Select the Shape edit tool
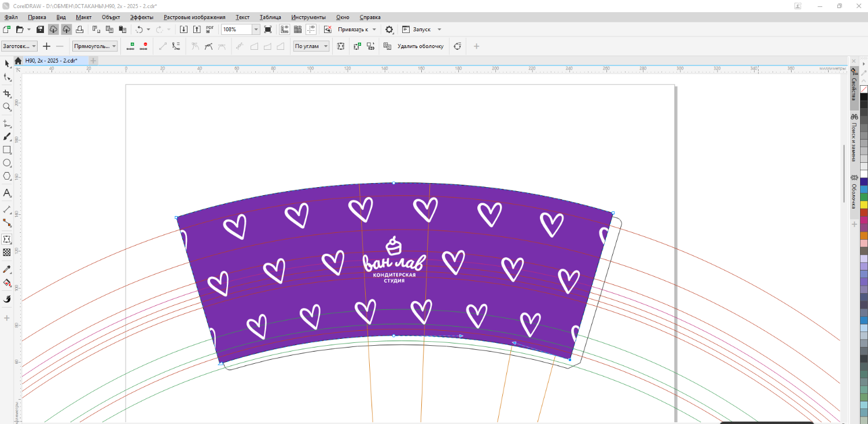 [7, 78]
